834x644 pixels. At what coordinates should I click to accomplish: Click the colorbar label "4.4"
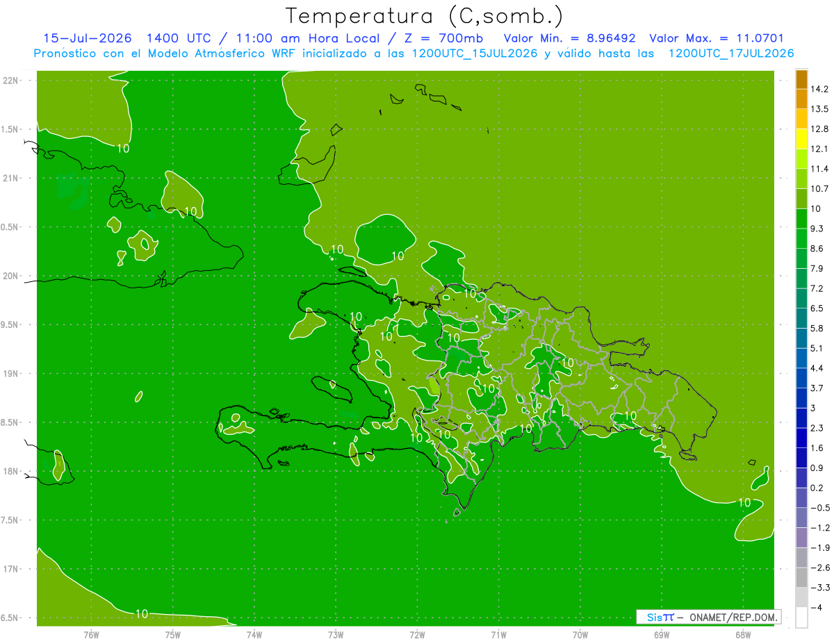click(x=817, y=368)
